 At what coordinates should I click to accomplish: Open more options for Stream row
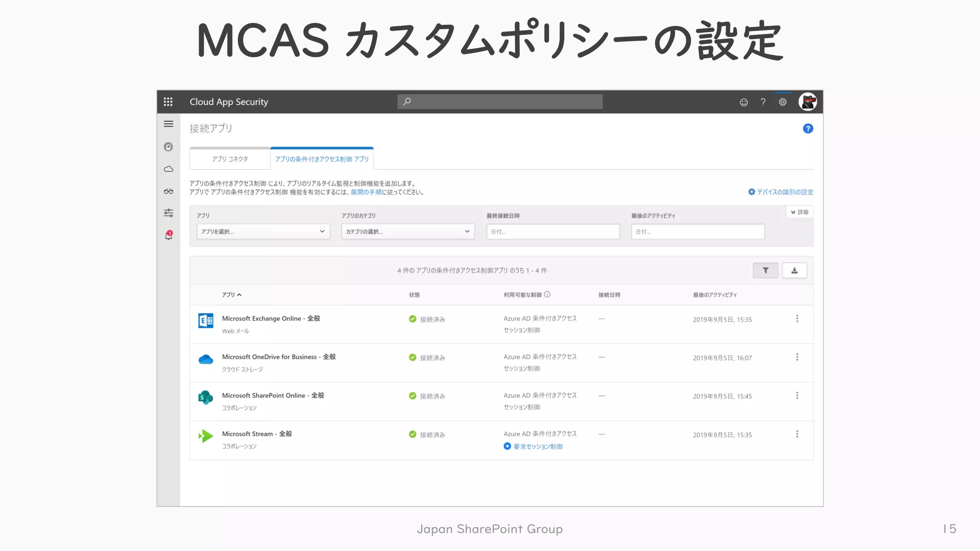click(x=797, y=434)
